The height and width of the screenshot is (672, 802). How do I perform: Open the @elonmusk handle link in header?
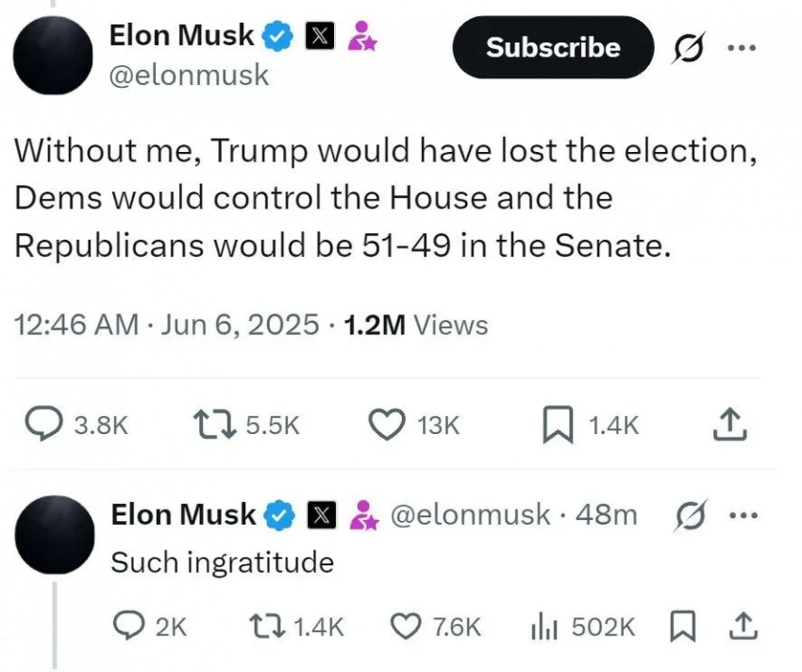190,75
